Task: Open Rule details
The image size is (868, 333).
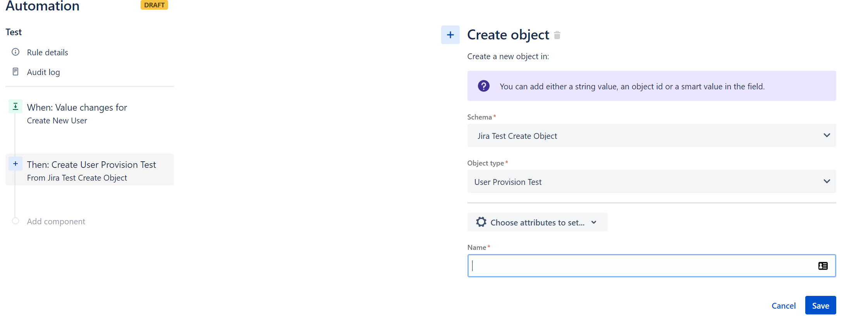Action: pos(47,52)
